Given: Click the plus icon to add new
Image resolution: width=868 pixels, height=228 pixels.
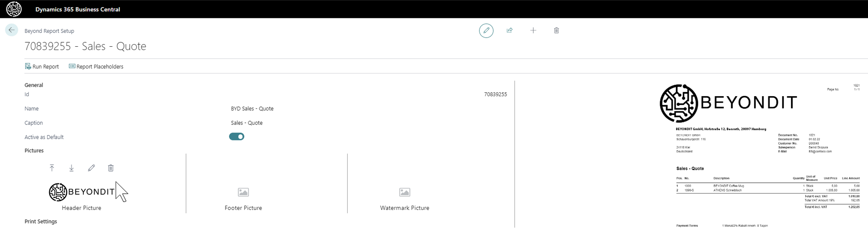Looking at the screenshot, I should [x=533, y=30].
